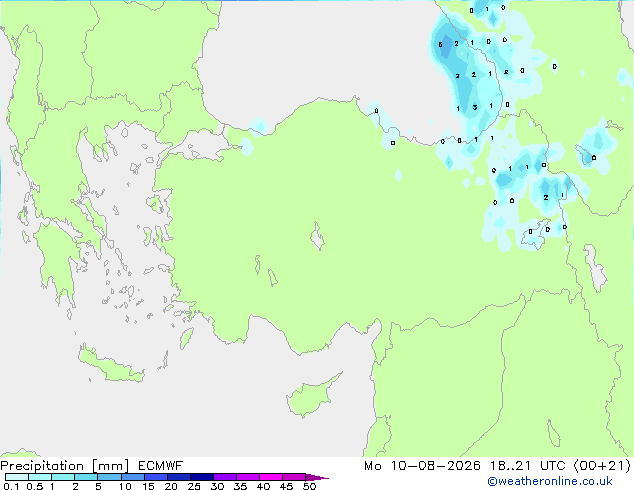Click the Sea of Marmara on map
Image resolution: width=634 pixels, height=490 pixels.
coord(198,142)
